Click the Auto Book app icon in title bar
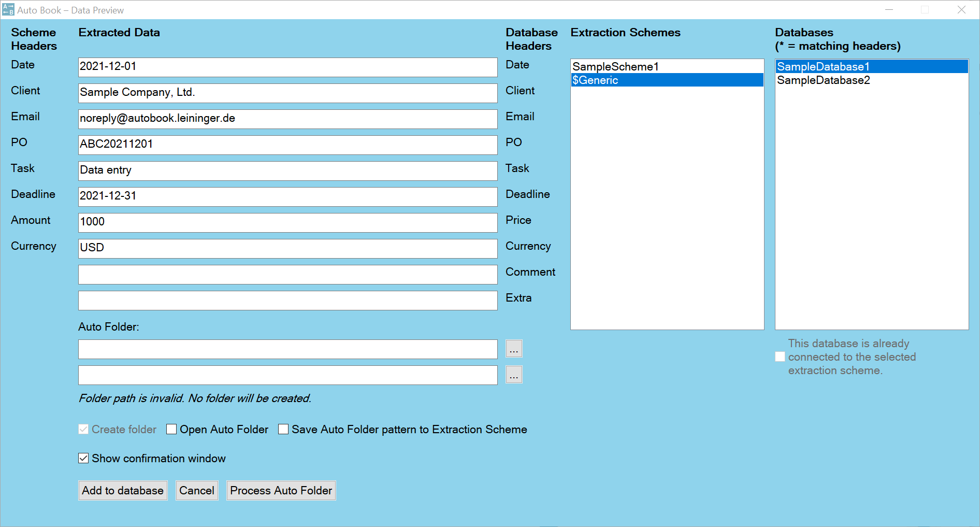Image resolution: width=980 pixels, height=527 pixels. tap(8, 10)
